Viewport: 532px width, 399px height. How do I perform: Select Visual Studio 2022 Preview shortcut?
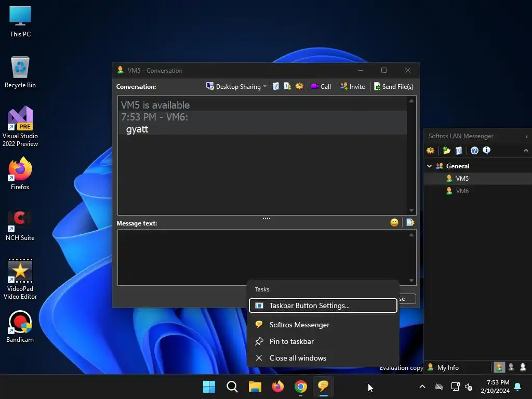[x=20, y=126]
